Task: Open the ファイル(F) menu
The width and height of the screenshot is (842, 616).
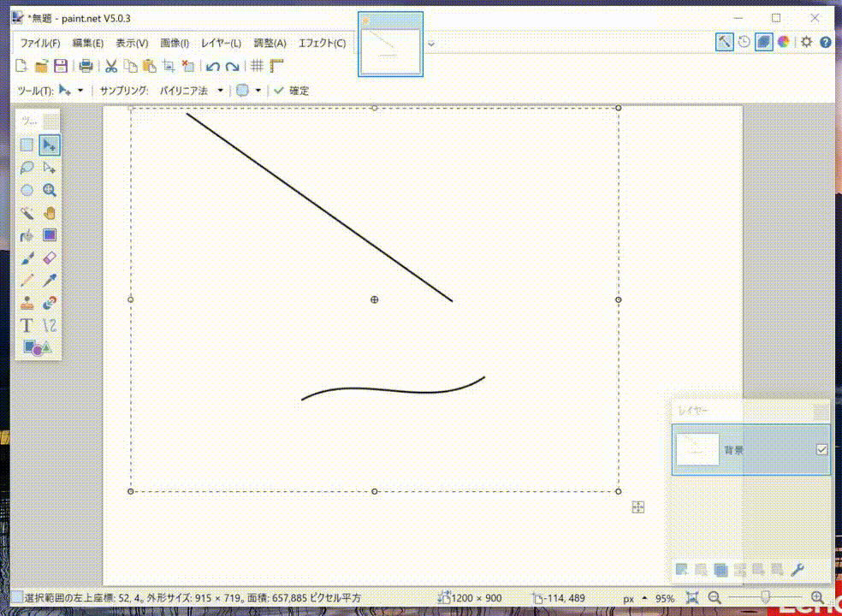Action: 40,44
